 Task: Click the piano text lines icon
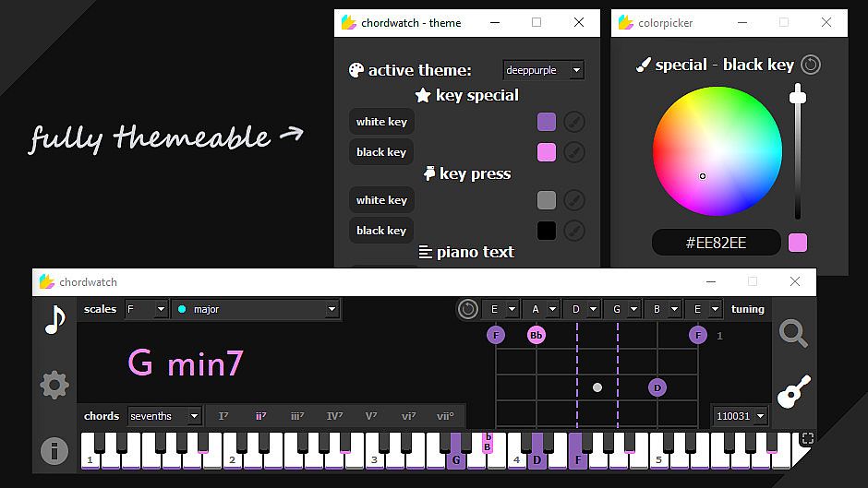point(425,252)
